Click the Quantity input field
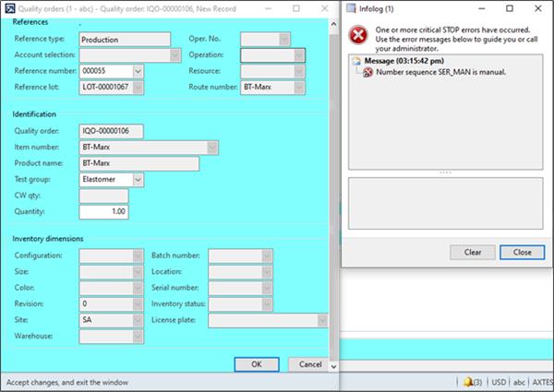The width and height of the screenshot is (554, 392). pos(103,212)
